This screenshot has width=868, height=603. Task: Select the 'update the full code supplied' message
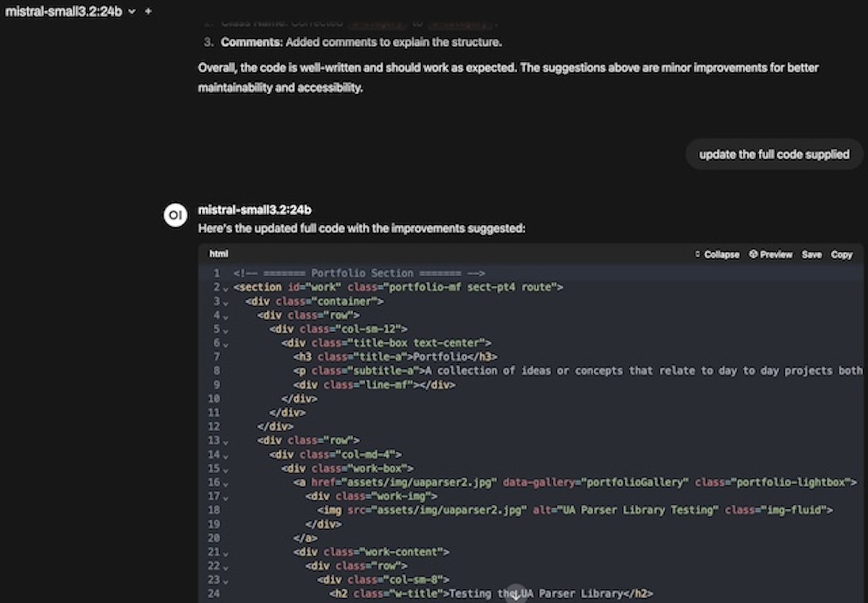[x=774, y=154]
